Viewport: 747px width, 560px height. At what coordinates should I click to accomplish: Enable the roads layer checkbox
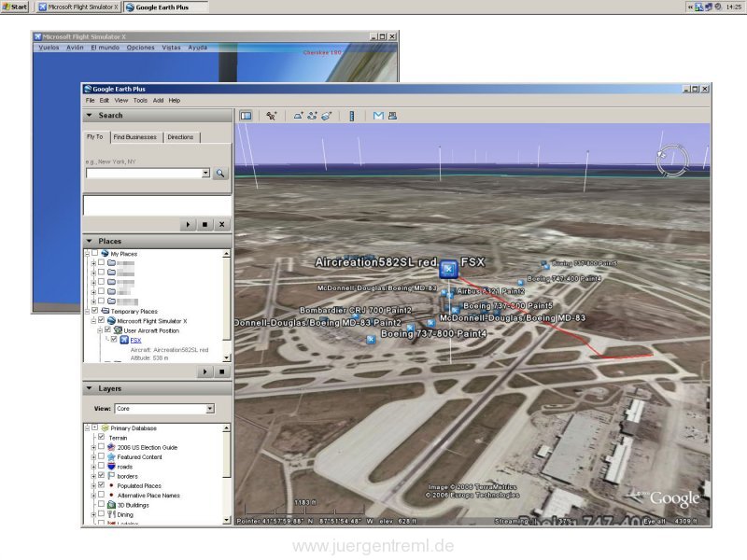pos(101,466)
